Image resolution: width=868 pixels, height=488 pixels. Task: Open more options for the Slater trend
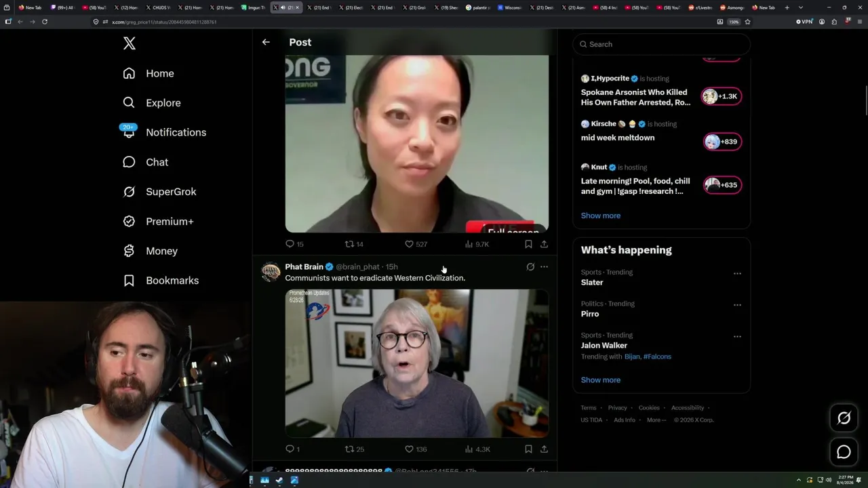point(737,273)
